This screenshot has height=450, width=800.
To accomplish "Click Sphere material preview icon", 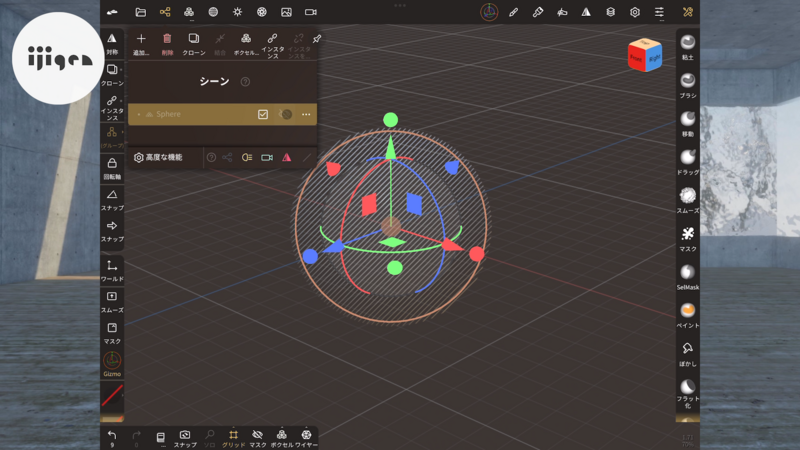I will (286, 114).
